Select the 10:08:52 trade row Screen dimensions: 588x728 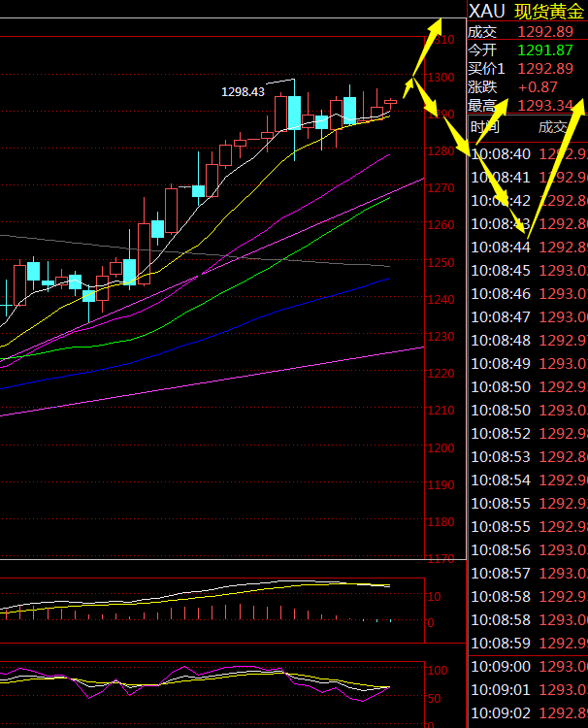tap(528, 434)
